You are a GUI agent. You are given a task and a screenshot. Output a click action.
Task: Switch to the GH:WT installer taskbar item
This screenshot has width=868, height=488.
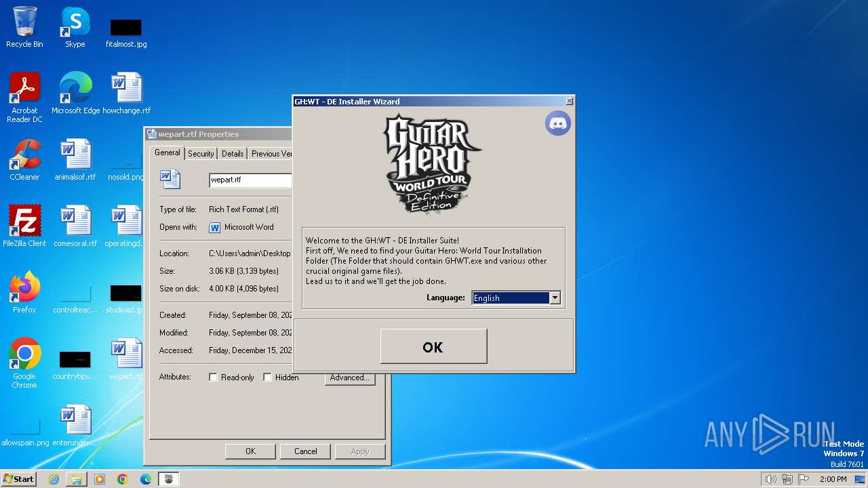click(x=169, y=479)
